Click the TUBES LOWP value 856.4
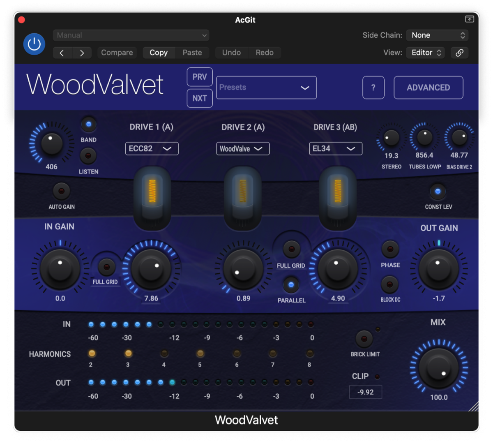The image size is (493, 448). pos(424,155)
